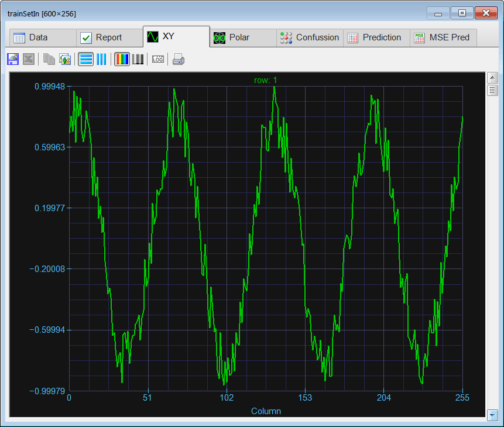
Task: Open the Report tab
Action: click(109, 37)
